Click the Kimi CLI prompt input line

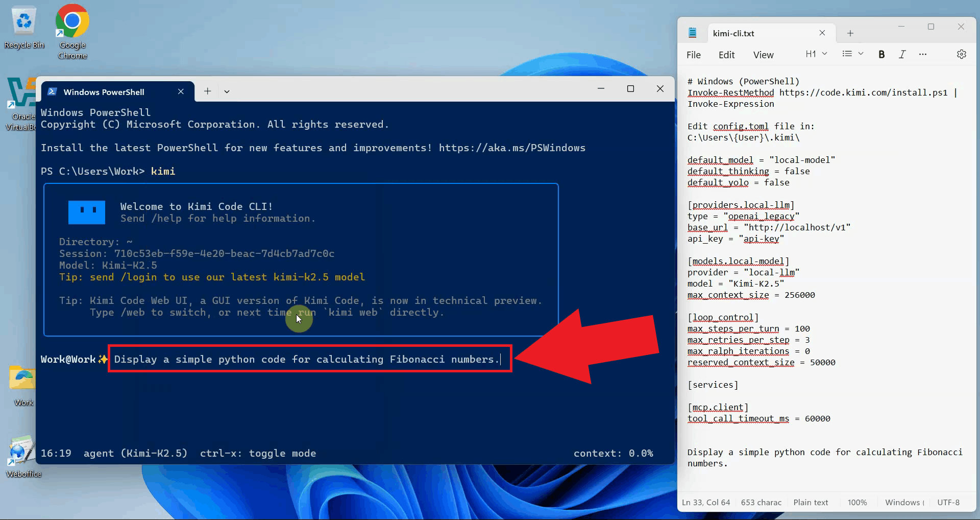point(306,359)
